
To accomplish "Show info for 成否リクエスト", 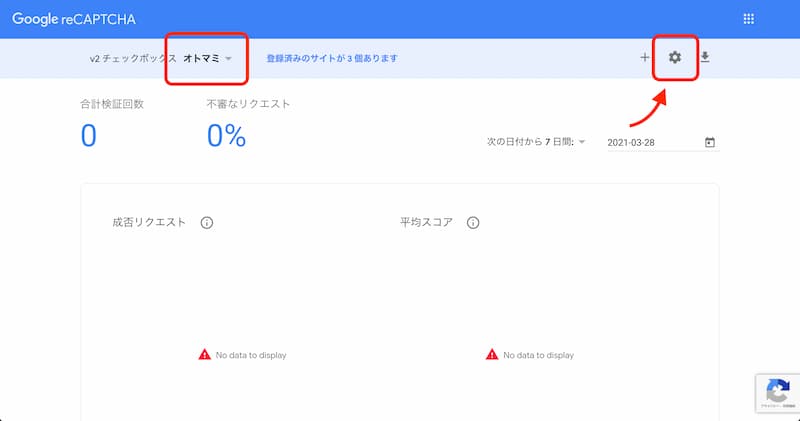I will tap(207, 222).
